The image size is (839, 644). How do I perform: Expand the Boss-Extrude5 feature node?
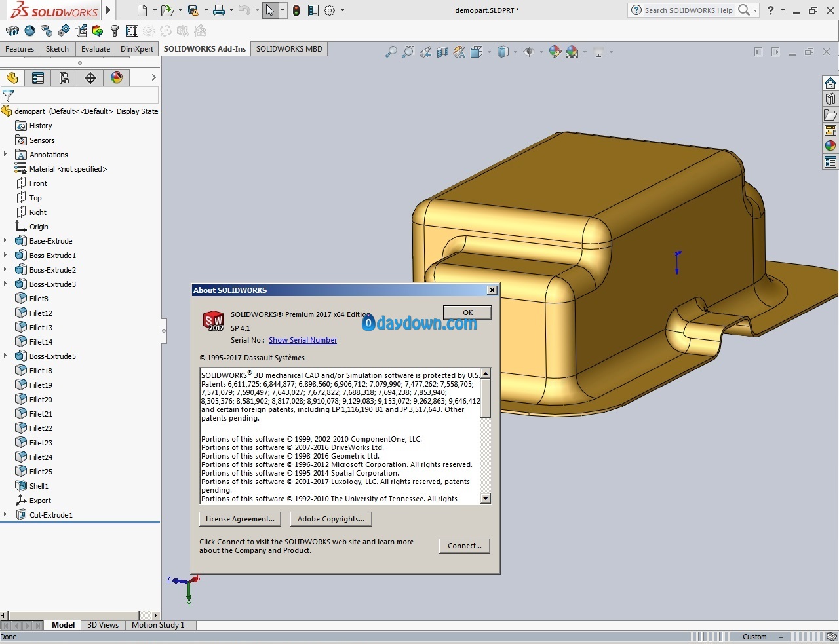5,356
